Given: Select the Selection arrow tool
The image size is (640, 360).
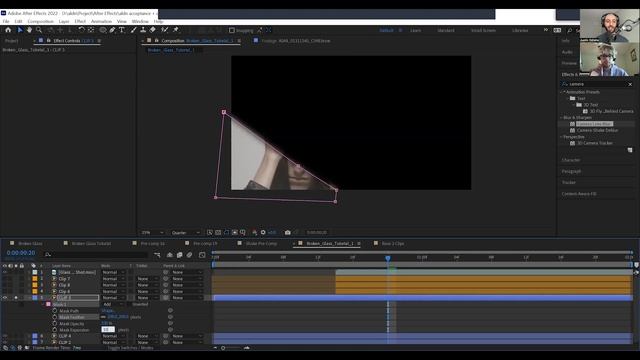Looking at the screenshot, I should point(20,30).
